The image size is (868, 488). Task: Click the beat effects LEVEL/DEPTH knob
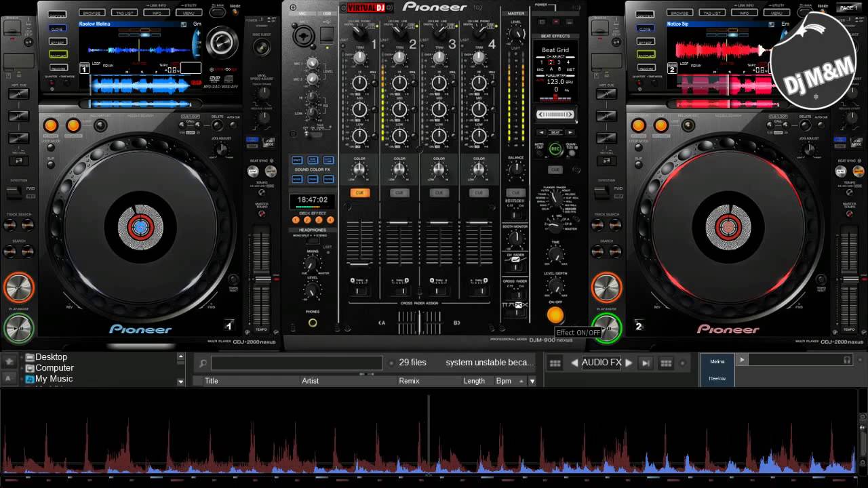pos(555,285)
